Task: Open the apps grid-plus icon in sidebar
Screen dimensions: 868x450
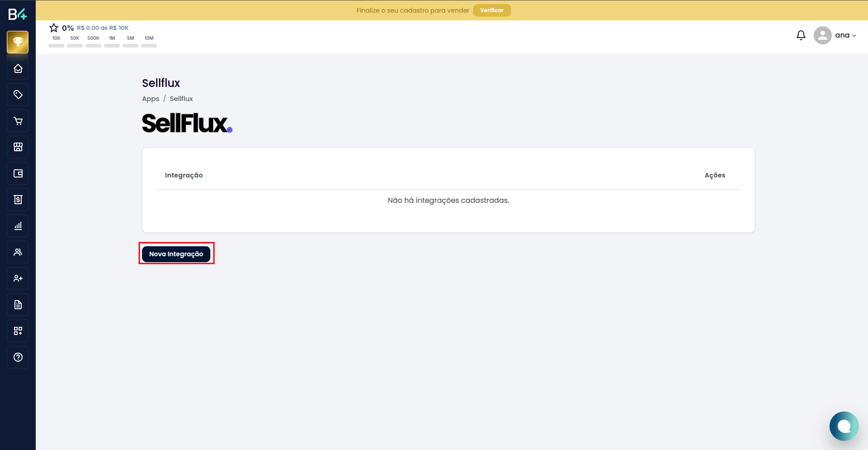Action: (18, 331)
